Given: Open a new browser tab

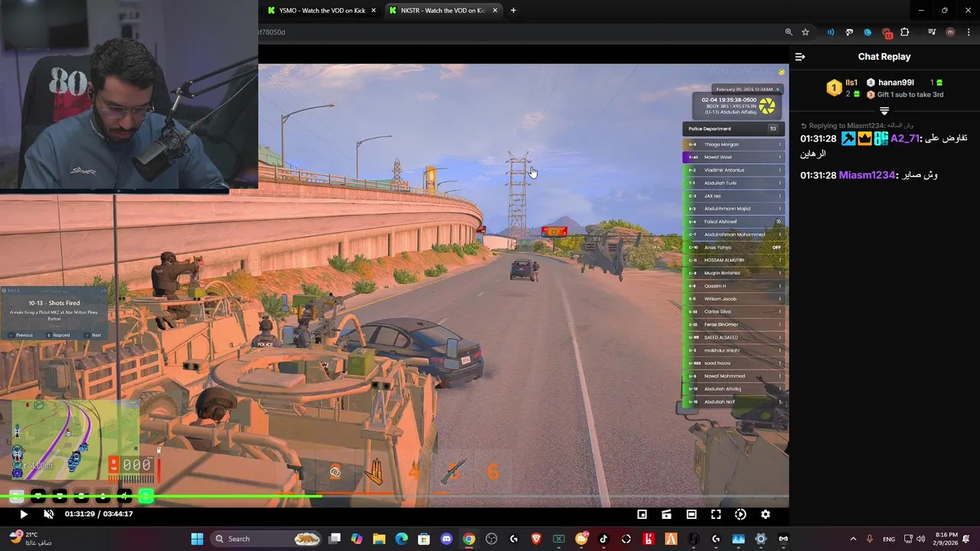Looking at the screenshot, I should (x=513, y=10).
